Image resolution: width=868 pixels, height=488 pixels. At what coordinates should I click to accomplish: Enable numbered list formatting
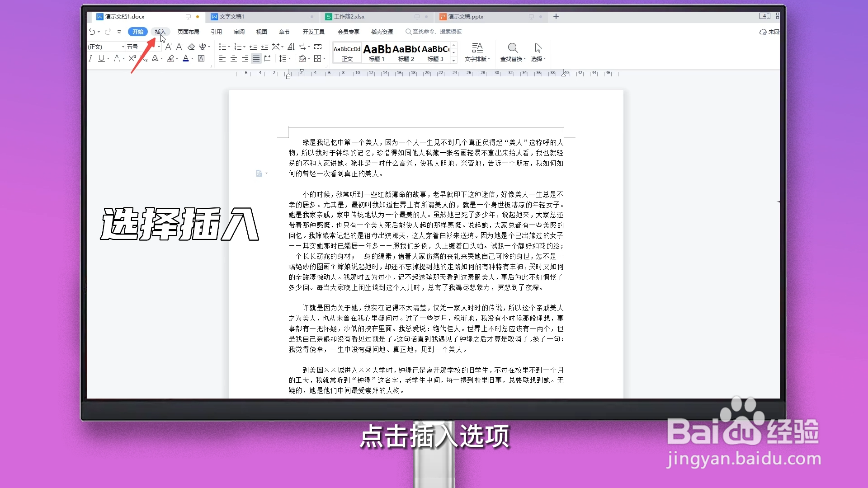pyautogui.click(x=238, y=47)
